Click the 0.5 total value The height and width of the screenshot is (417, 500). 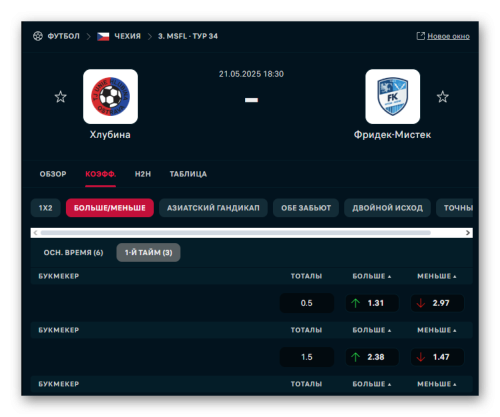click(x=307, y=303)
